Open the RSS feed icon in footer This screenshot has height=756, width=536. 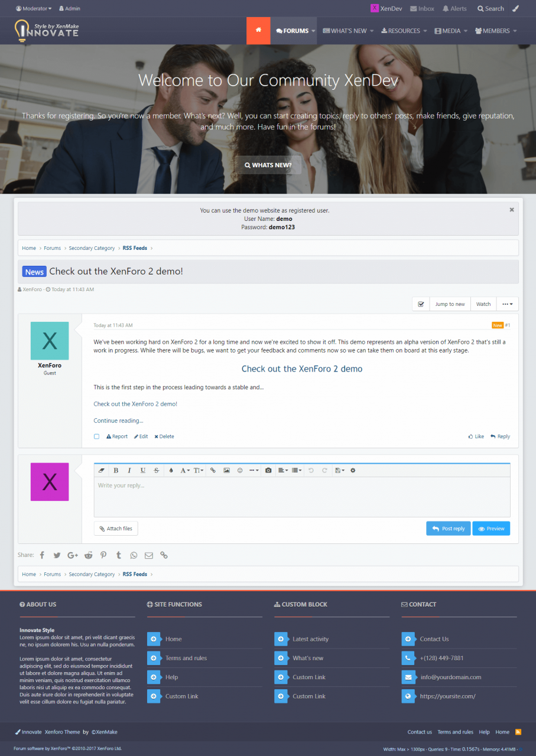point(518,732)
